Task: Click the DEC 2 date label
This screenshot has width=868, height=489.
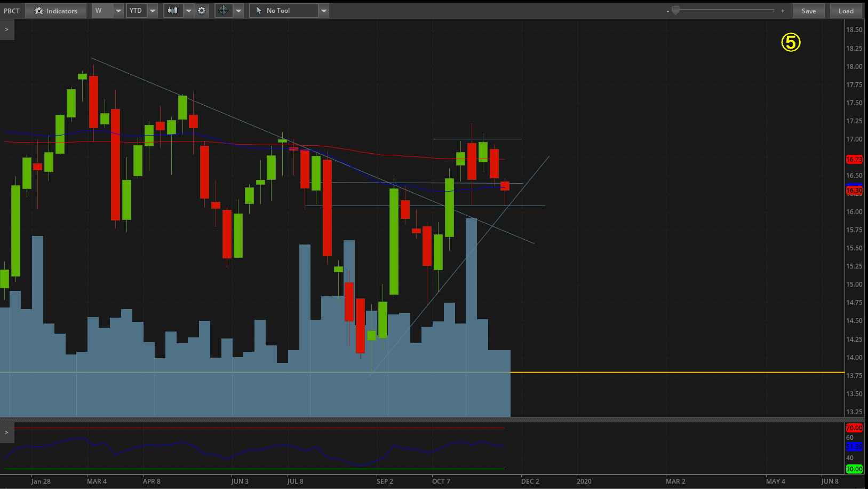Action: click(530, 482)
